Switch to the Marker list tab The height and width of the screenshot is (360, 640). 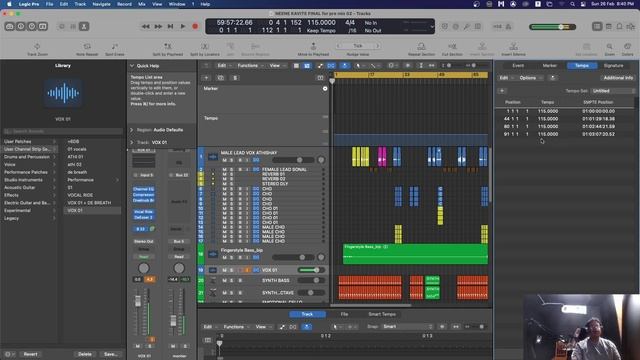(x=549, y=66)
